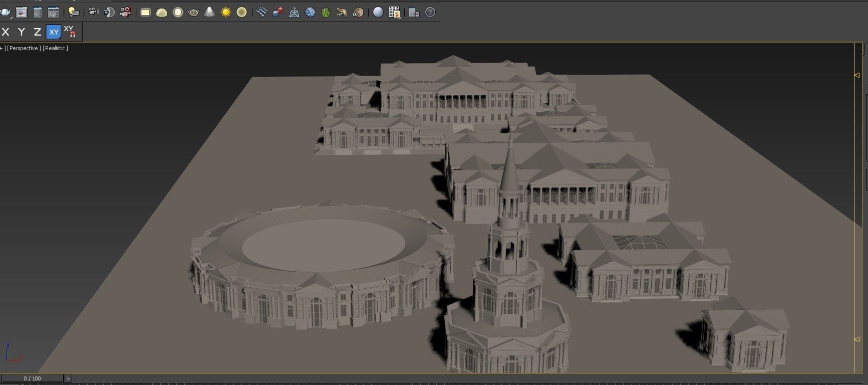Click the camera icon with red lens
This screenshot has height=385, width=868.
pyautogui.click(x=126, y=12)
